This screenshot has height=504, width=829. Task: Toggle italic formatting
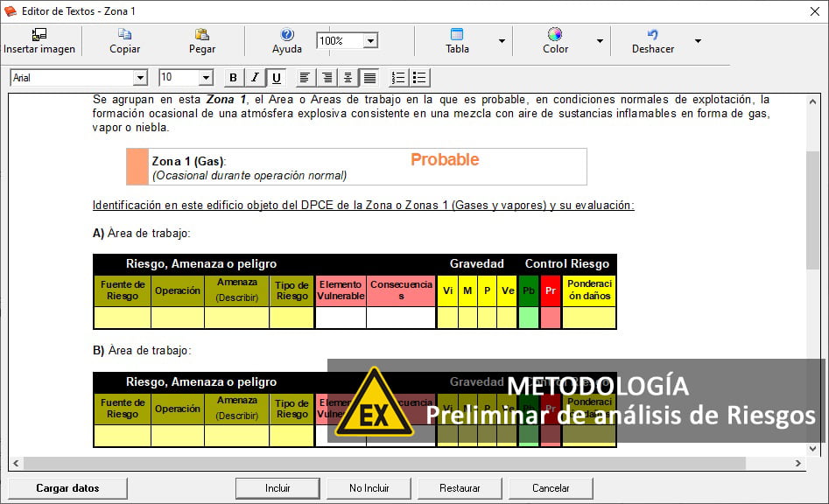point(255,78)
